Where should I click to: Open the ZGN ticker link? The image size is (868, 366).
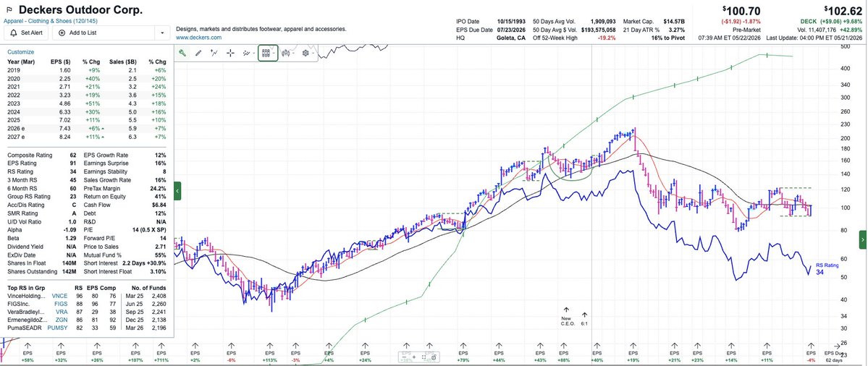pyautogui.click(x=62, y=320)
